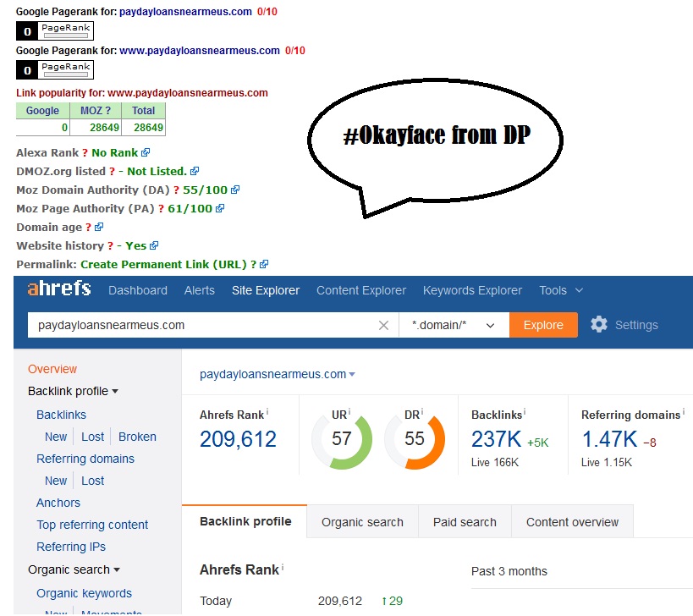This screenshot has width=693, height=616.
Task: Open external link icon beside Domain age
Action: pos(99,227)
